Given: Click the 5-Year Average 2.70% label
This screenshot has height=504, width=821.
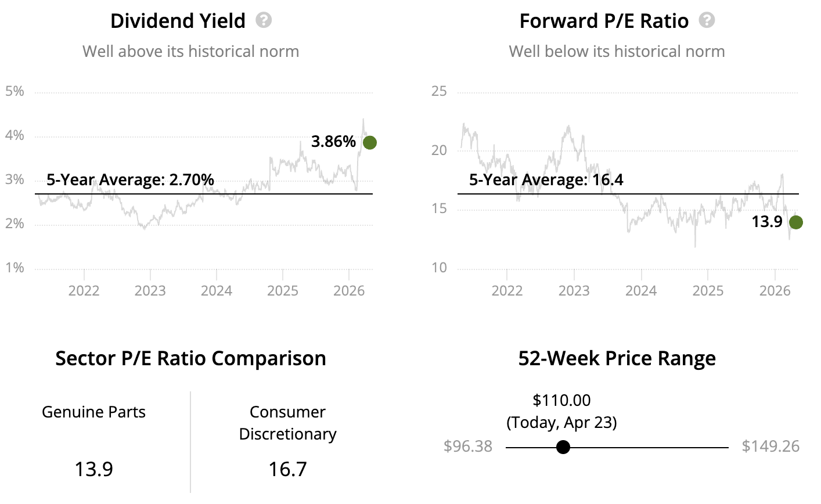Looking at the screenshot, I should click(130, 180).
